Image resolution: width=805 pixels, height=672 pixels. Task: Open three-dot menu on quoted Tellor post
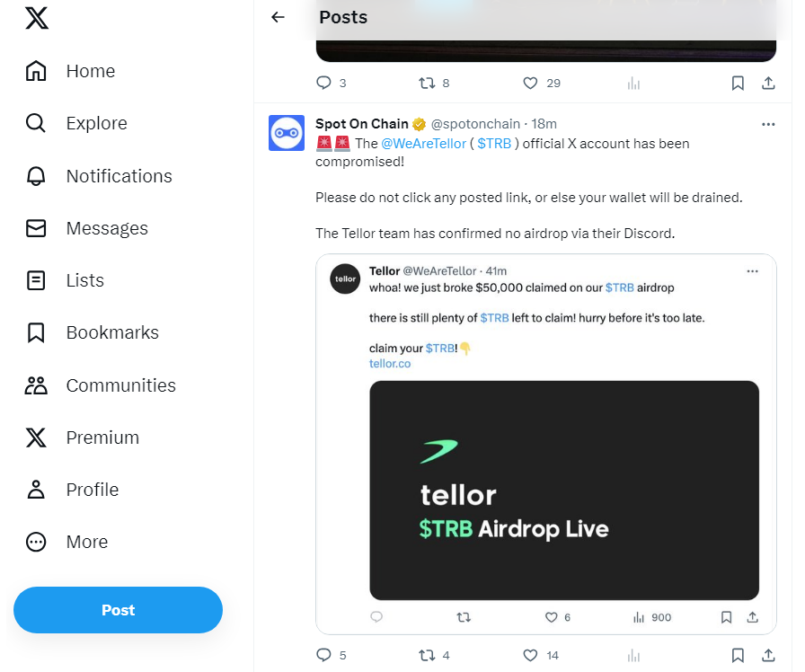[753, 271]
